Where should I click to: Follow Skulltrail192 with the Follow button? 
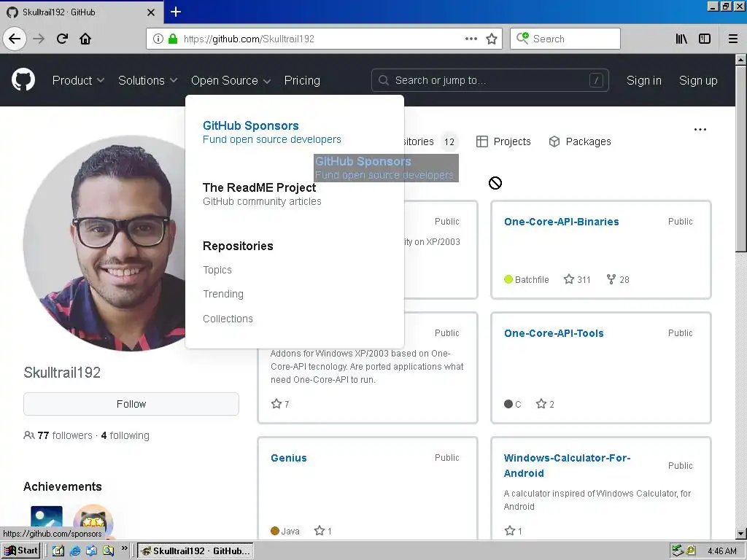(x=131, y=404)
